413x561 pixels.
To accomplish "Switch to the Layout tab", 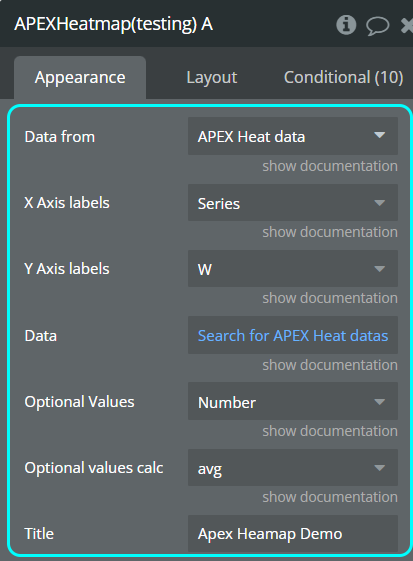I will click(212, 77).
